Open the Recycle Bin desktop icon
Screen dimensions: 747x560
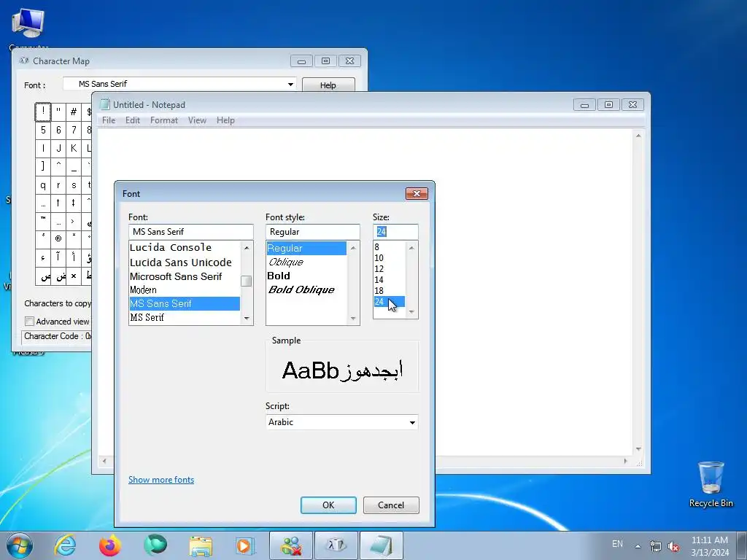pos(711,484)
